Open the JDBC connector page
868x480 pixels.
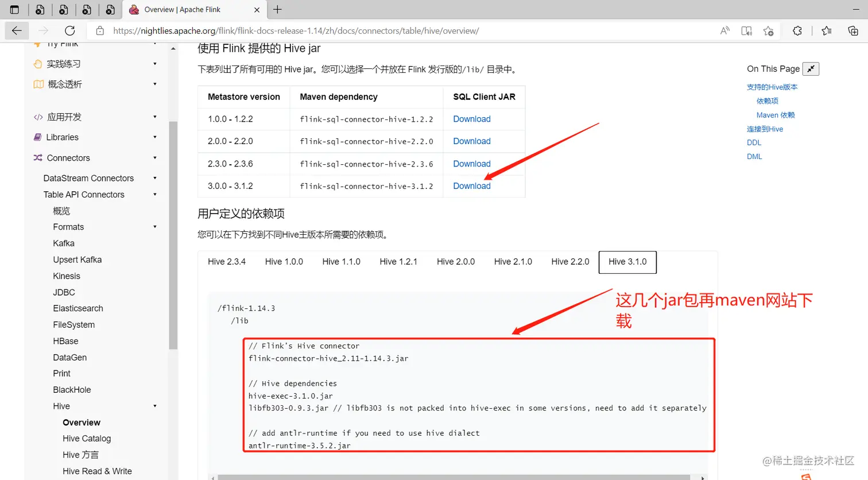64,292
